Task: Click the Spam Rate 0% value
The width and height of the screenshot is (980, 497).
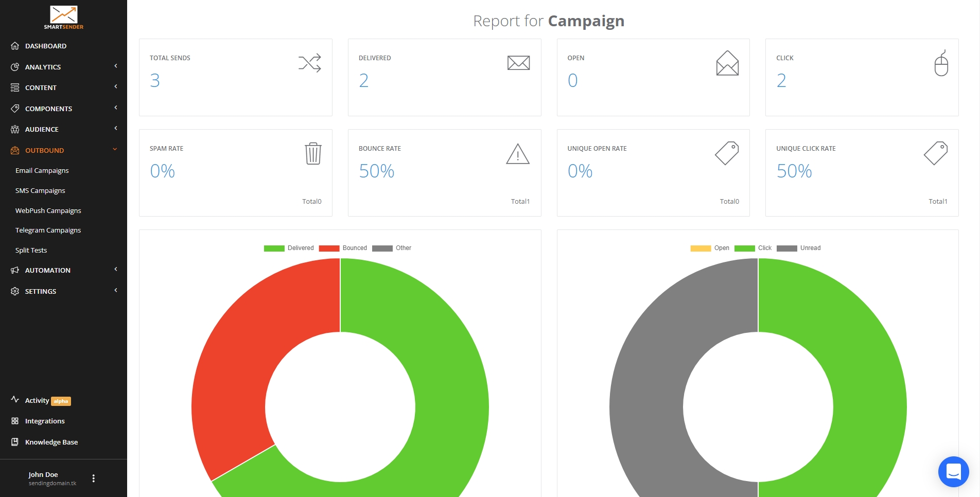Action: 163,171
